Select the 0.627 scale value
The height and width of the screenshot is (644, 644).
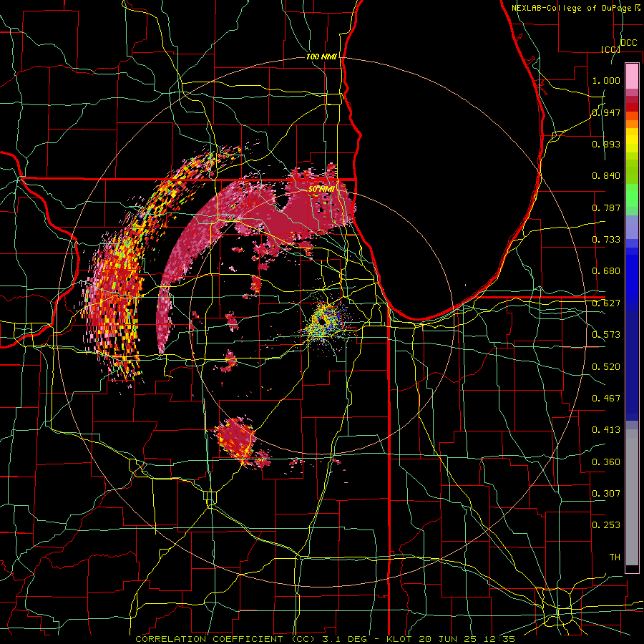pyautogui.click(x=606, y=303)
